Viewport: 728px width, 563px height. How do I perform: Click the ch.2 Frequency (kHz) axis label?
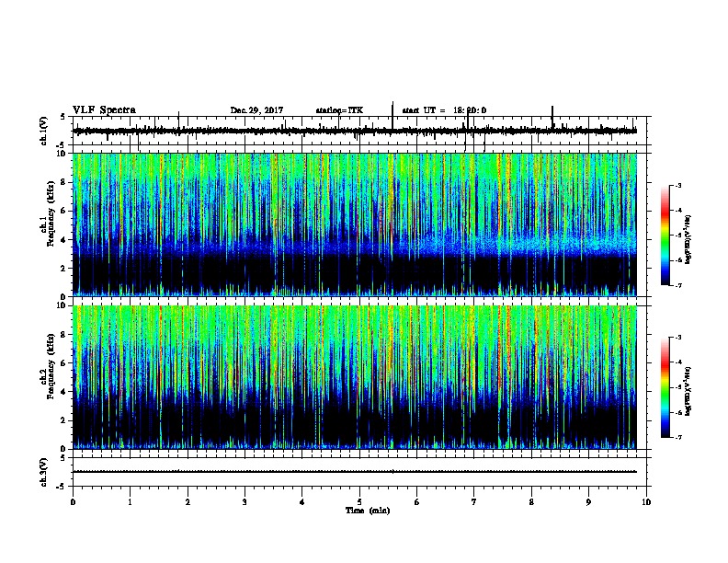[x=48, y=366]
